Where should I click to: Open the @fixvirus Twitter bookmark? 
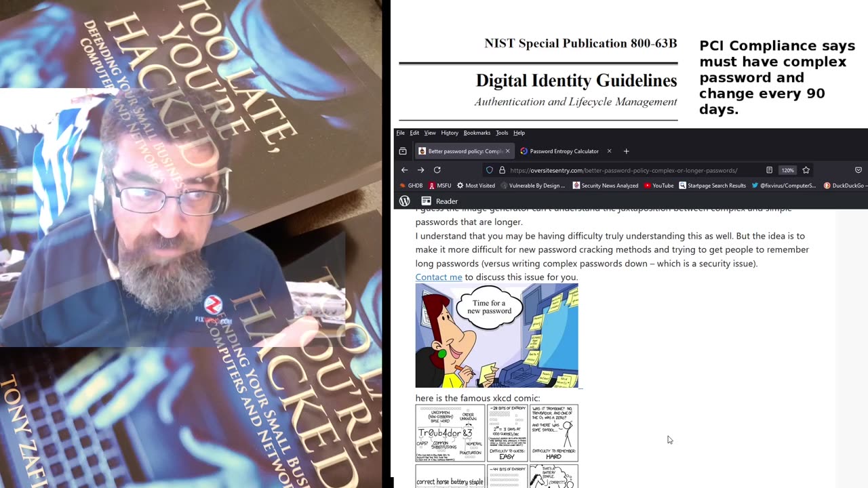point(783,186)
